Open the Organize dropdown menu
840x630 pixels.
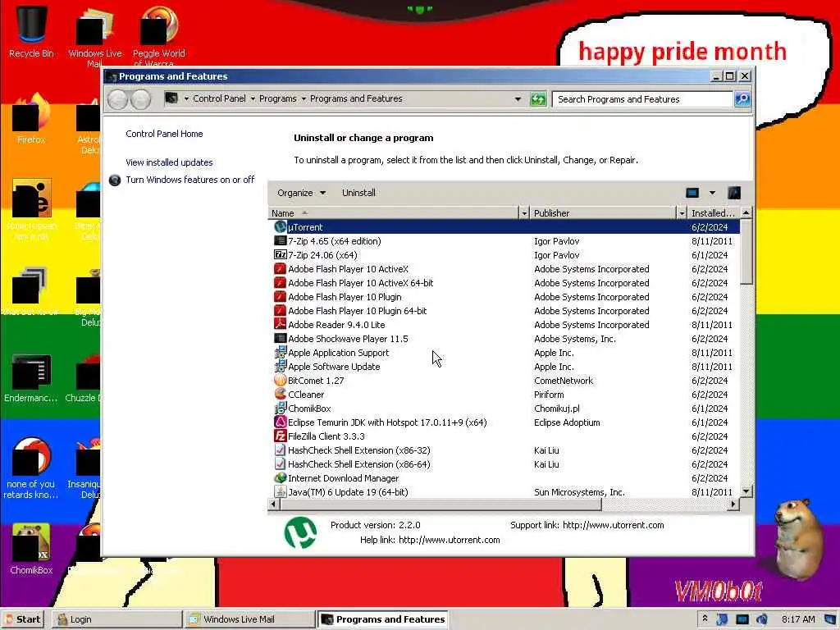[x=301, y=193]
